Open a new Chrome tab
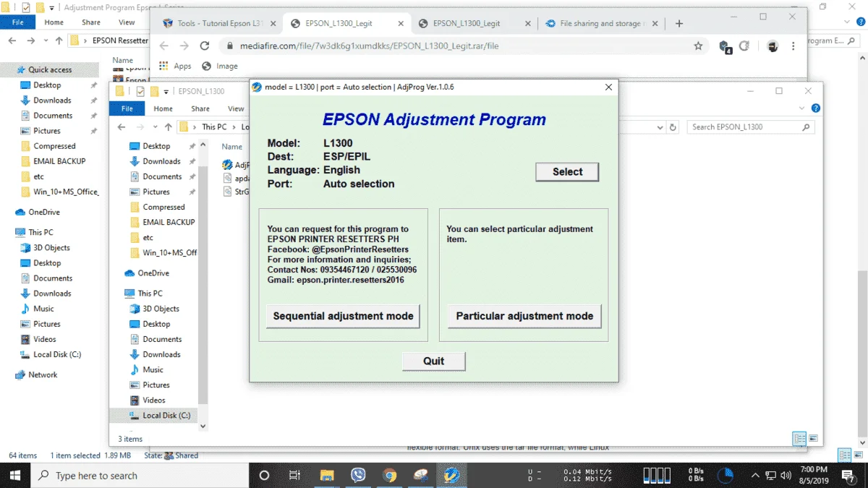868x488 pixels. pos(678,23)
